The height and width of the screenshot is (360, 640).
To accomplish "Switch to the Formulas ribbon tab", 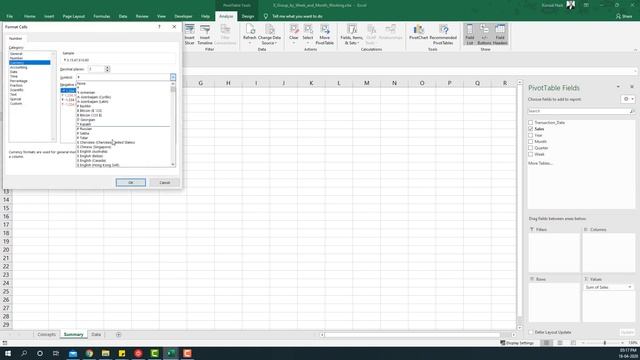I will tap(102, 16).
